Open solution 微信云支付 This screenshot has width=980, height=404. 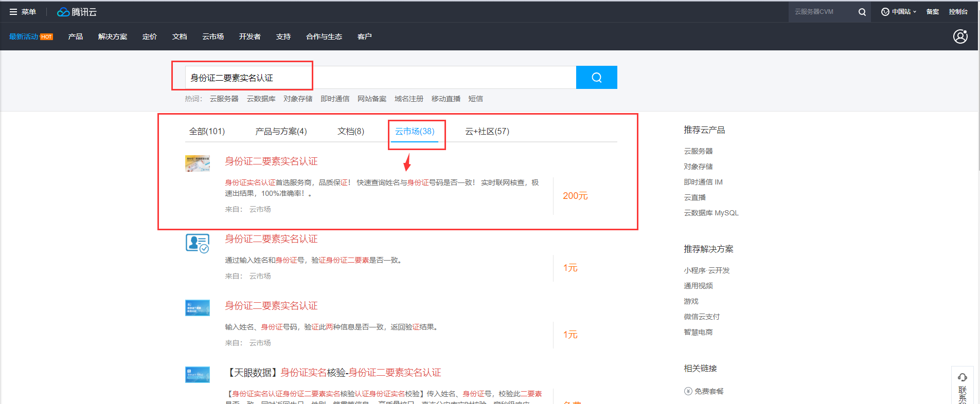[702, 317]
